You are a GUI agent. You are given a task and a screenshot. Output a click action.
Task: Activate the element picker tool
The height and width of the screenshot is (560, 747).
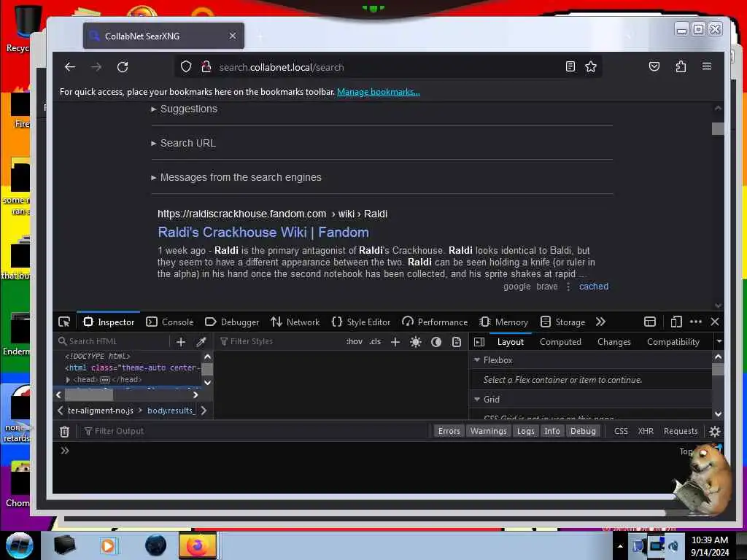point(64,322)
